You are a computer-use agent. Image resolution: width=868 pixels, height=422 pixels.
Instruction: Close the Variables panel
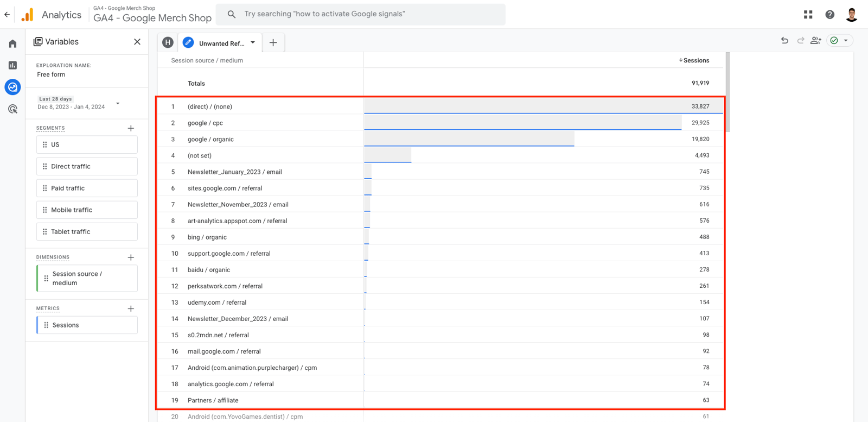point(137,42)
